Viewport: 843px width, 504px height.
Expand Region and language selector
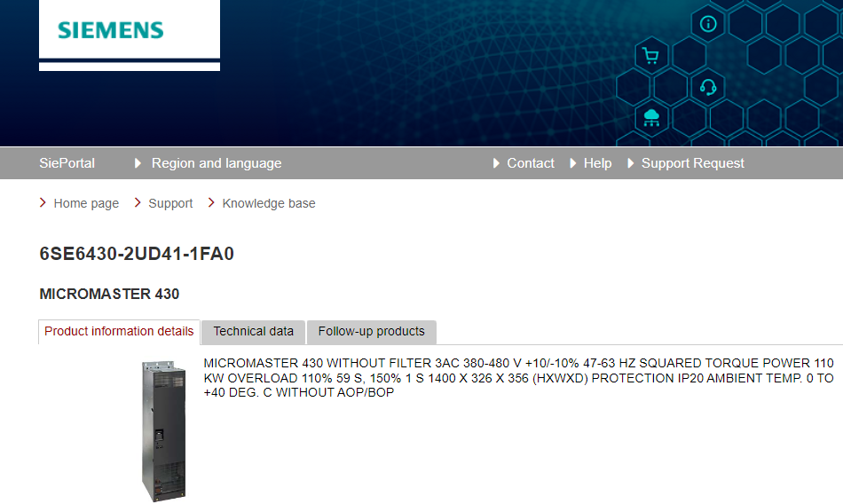click(x=216, y=163)
